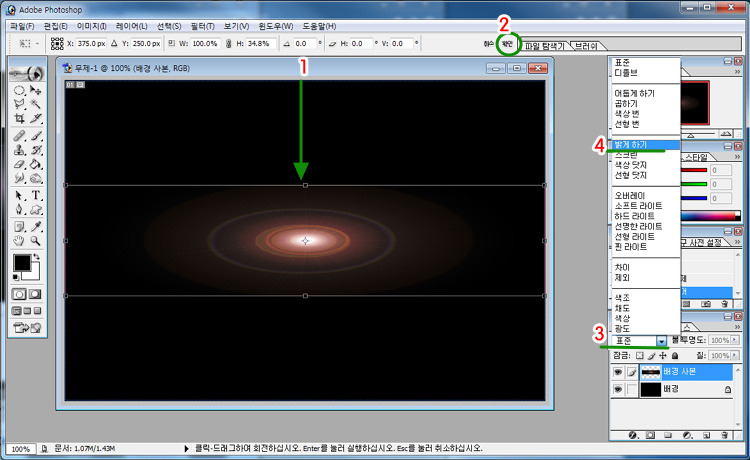This screenshot has width=750, height=460.
Task: Toggle lock transparent pixels checkbox
Action: click(x=640, y=355)
